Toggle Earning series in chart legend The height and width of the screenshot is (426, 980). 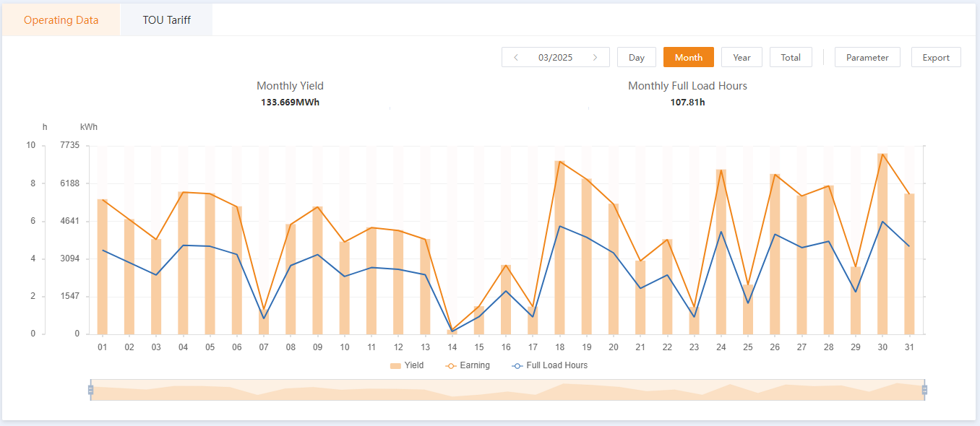[x=468, y=365]
